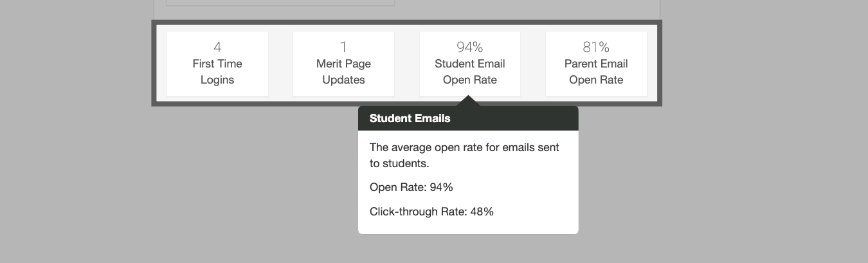868x263 pixels.
Task: Click the tooltip's pointer arrow
Action: click(x=469, y=101)
